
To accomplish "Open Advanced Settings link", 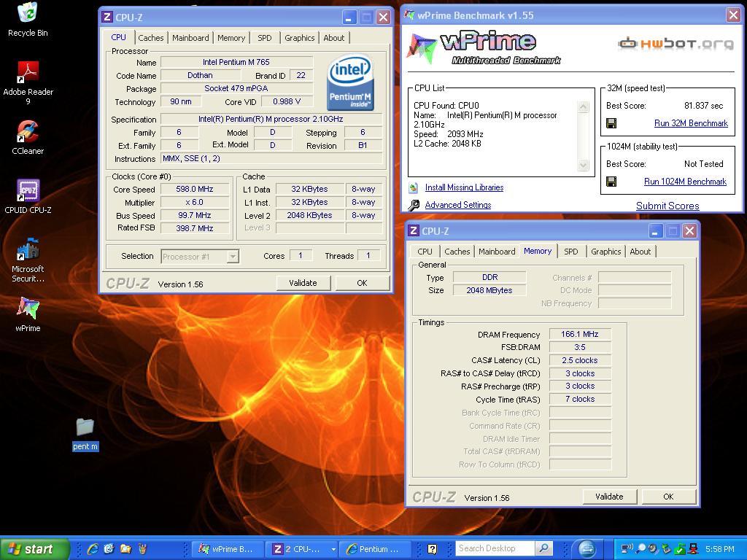I will [458, 205].
